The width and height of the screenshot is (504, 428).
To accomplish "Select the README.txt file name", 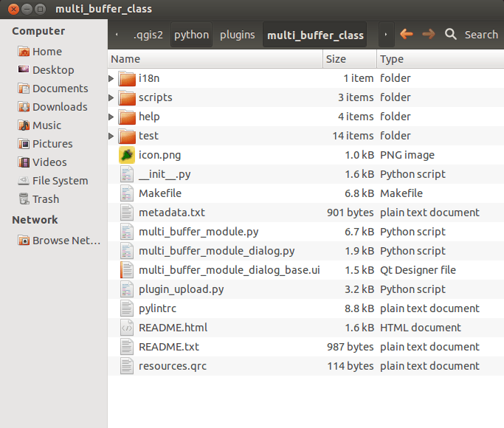I will pos(169,347).
